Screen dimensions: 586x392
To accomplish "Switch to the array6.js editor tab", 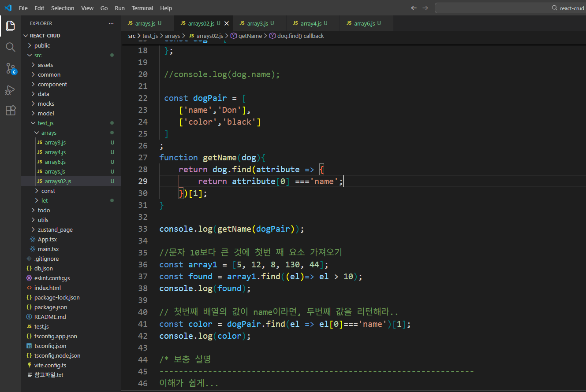I will 367,23.
